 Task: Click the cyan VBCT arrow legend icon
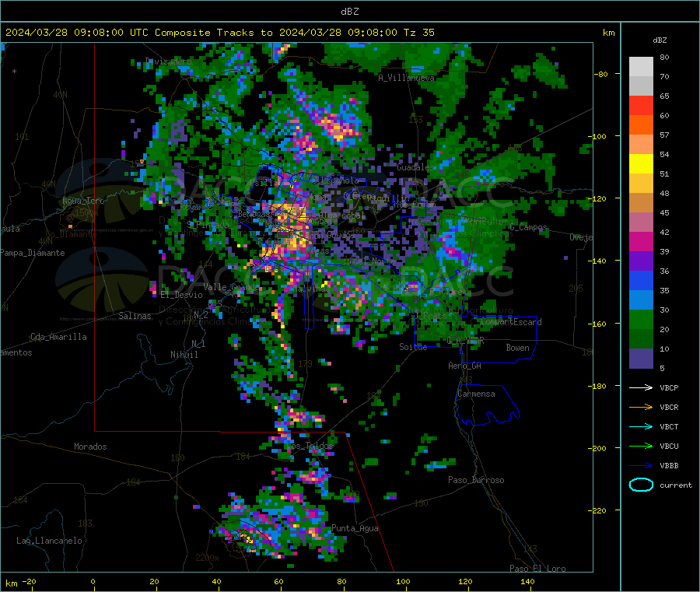[641, 427]
